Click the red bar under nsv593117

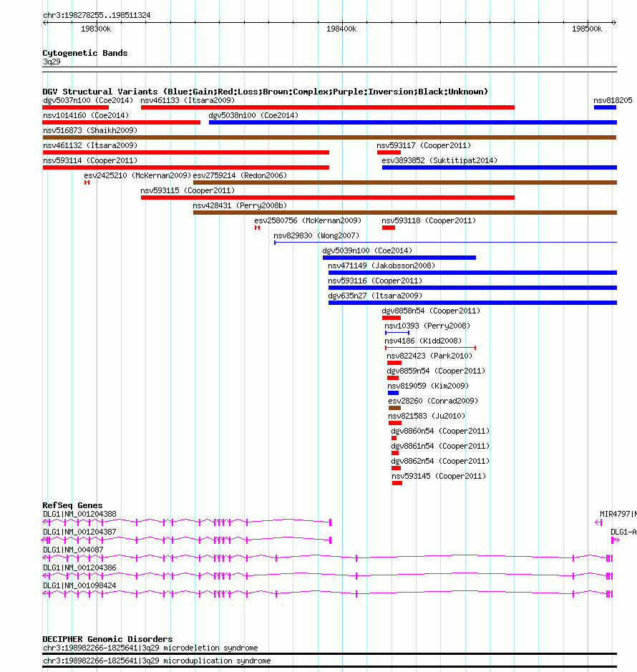[389, 152]
